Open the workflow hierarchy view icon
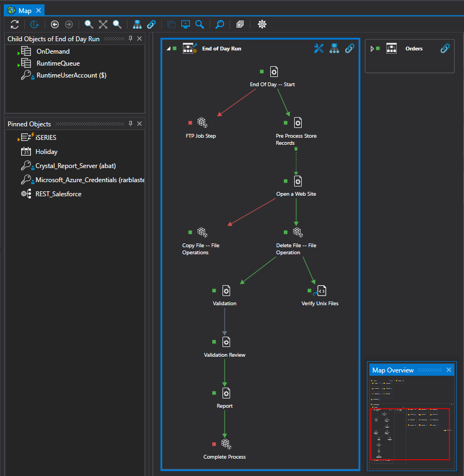The height and width of the screenshot is (476, 464). point(137,24)
